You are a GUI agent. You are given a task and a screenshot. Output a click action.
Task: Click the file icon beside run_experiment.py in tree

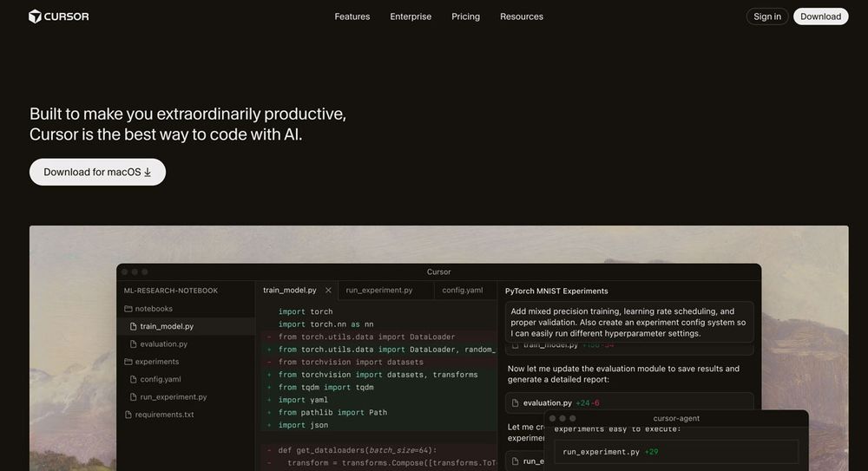(x=133, y=396)
